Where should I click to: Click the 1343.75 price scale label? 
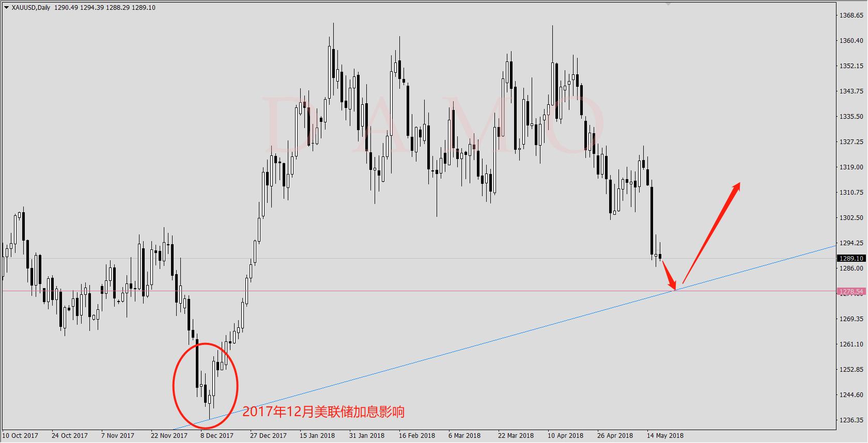pos(851,91)
